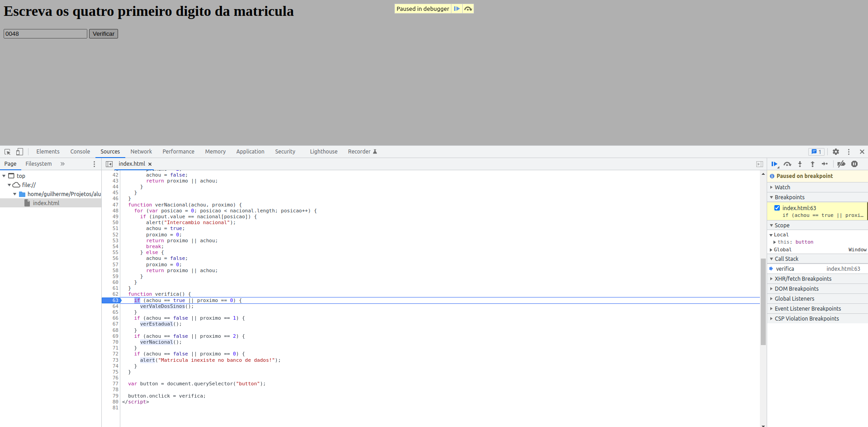This screenshot has width=868, height=427.
Task: Open the Recorder tab
Action: [x=362, y=152]
